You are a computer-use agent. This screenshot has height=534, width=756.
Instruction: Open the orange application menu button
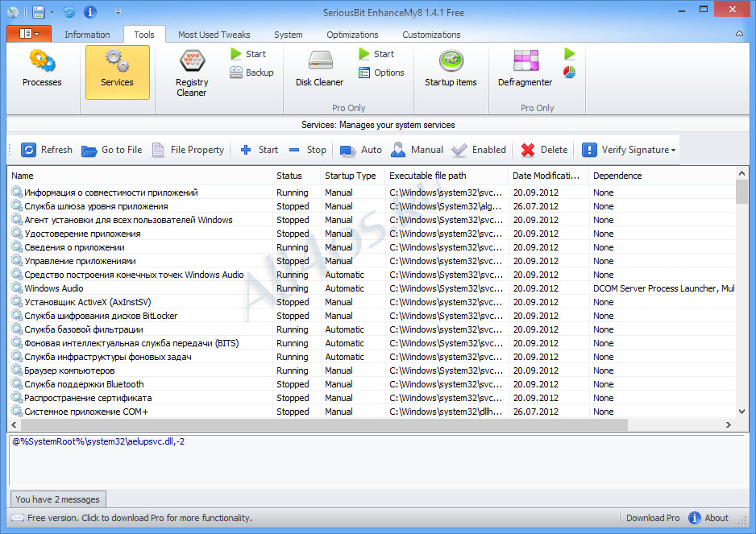pos(29,33)
